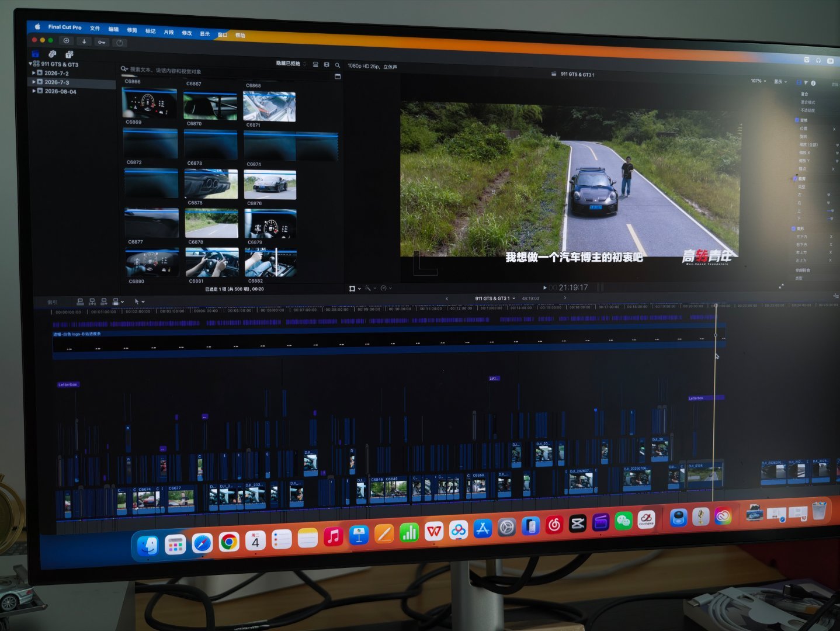Image resolution: width=840 pixels, height=631 pixels.
Task: Select the left Letterbox title clip in timeline
Action: click(68, 384)
